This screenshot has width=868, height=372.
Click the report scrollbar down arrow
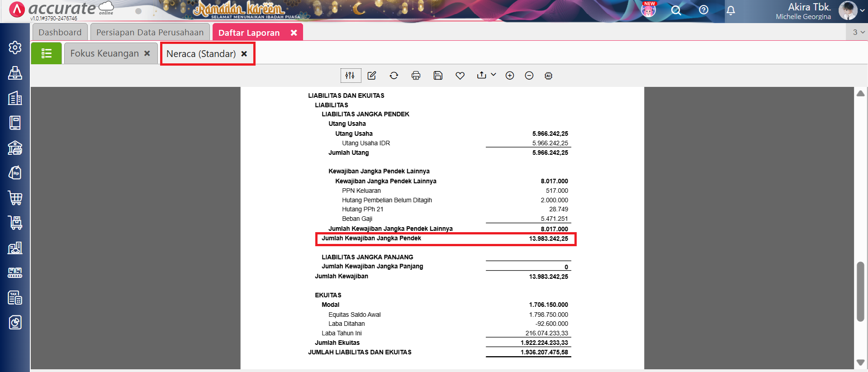[x=860, y=362]
